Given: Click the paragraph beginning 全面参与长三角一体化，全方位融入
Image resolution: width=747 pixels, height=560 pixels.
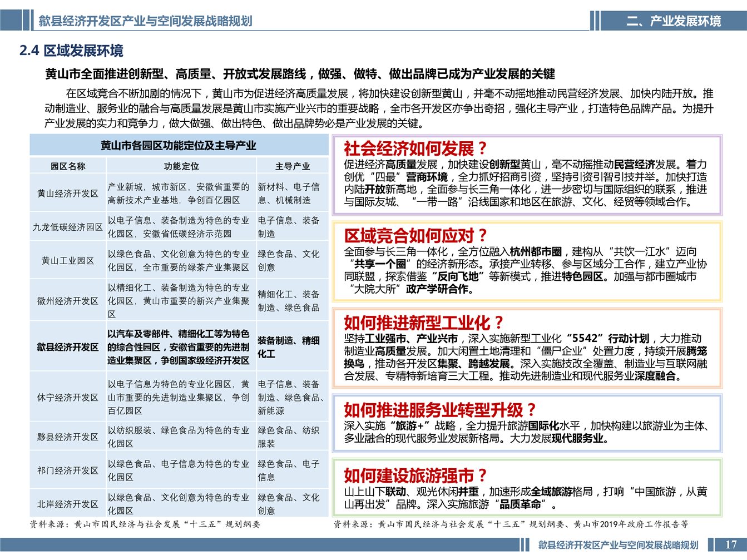Looking at the screenshot, I should (526, 270).
